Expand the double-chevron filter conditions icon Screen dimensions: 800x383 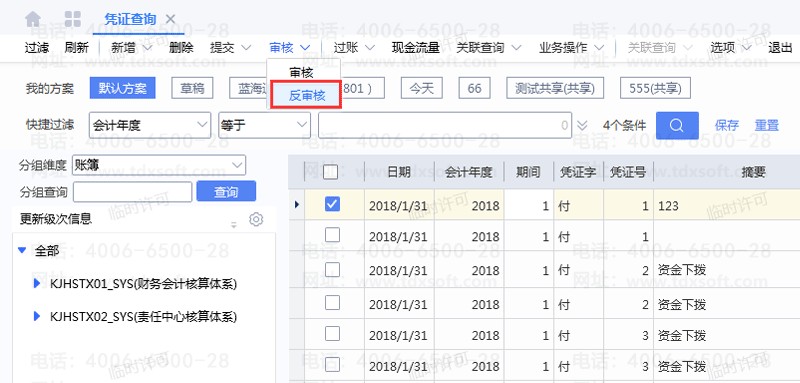pyautogui.click(x=582, y=125)
